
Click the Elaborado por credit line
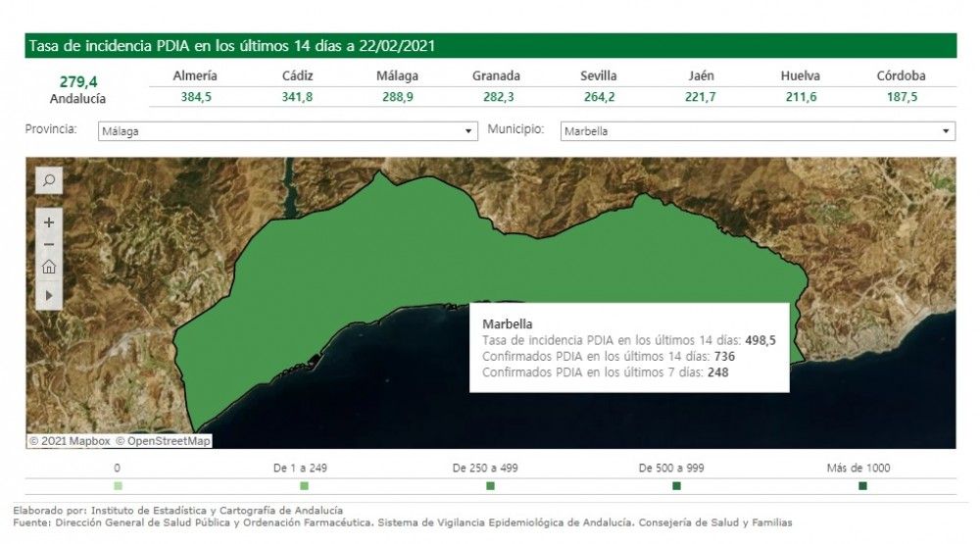point(177,511)
